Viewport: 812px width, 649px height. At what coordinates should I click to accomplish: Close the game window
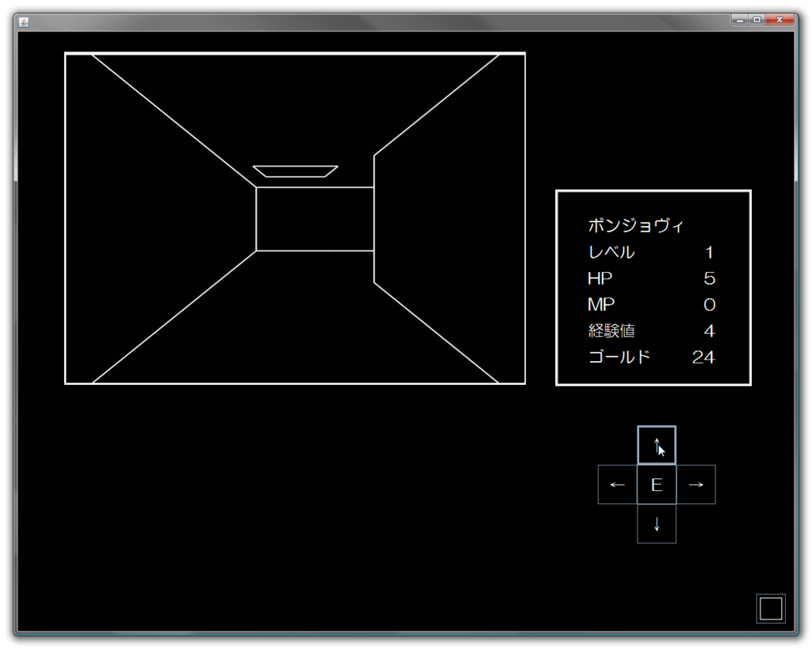(779, 20)
